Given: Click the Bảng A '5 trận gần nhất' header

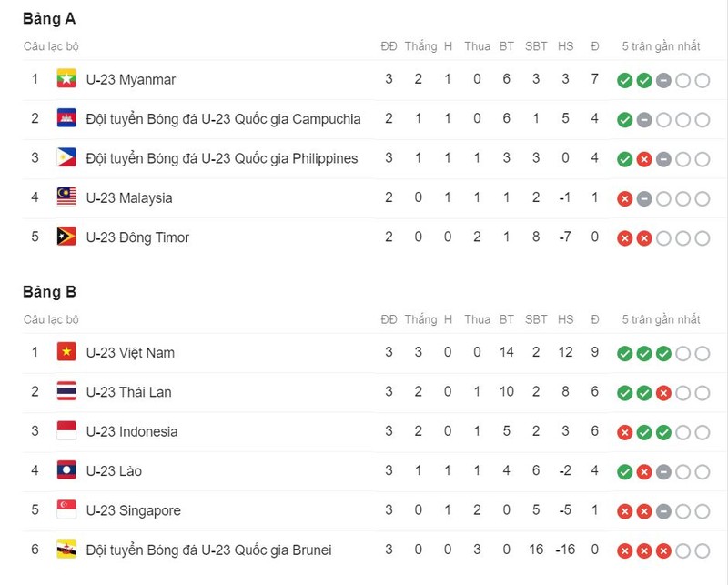Looking at the screenshot, I should point(661,46).
